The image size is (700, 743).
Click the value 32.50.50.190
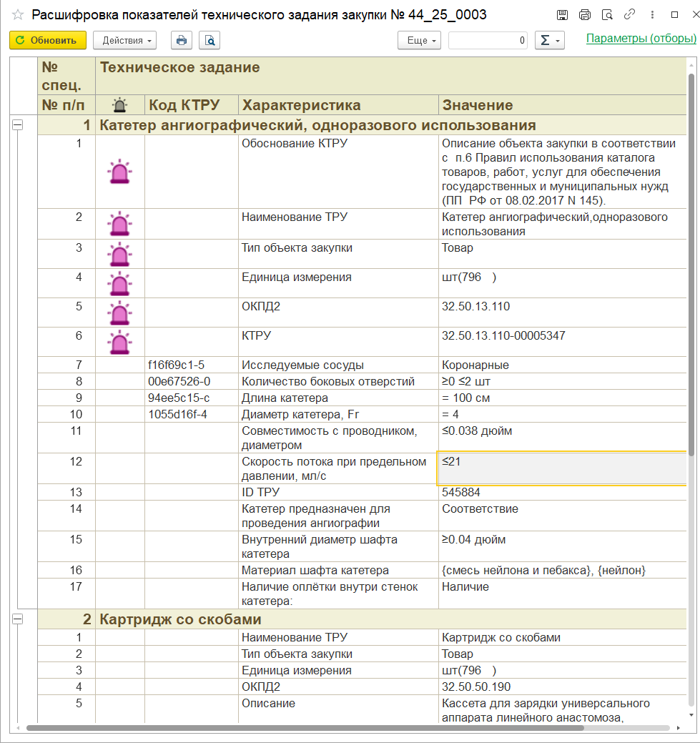(x=476, y=687)
